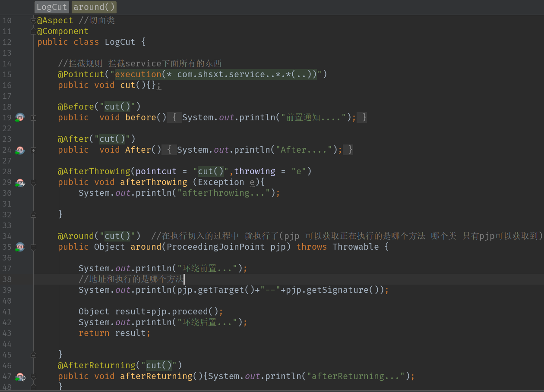Click the @Aspect annotation

tap(55, 20)
